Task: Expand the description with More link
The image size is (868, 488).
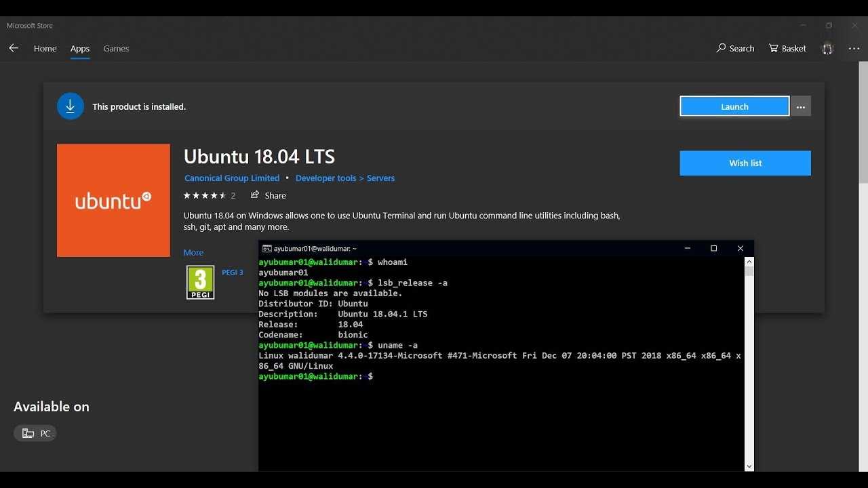Action: (193, 253)
